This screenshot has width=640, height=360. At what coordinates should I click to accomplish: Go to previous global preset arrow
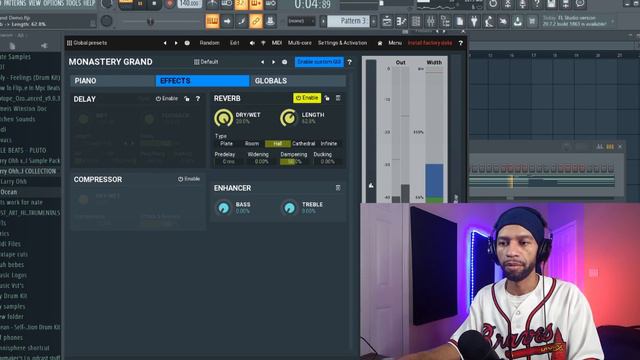(165, 43)
